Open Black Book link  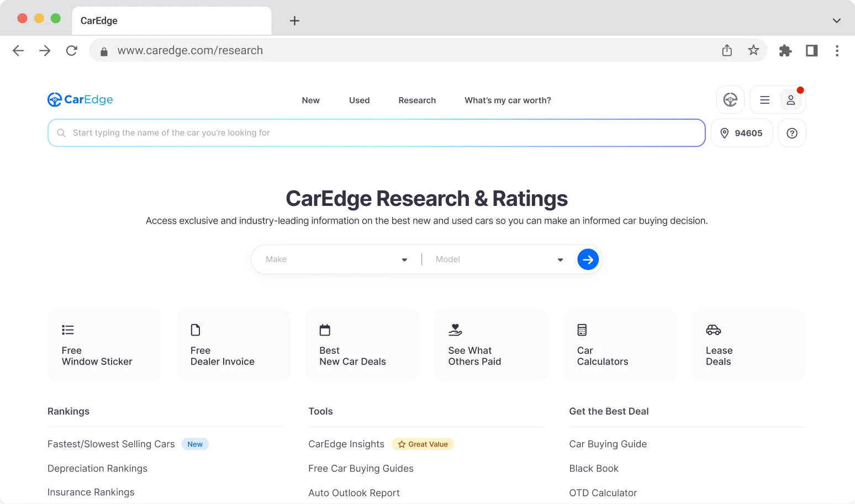[594, 469]
